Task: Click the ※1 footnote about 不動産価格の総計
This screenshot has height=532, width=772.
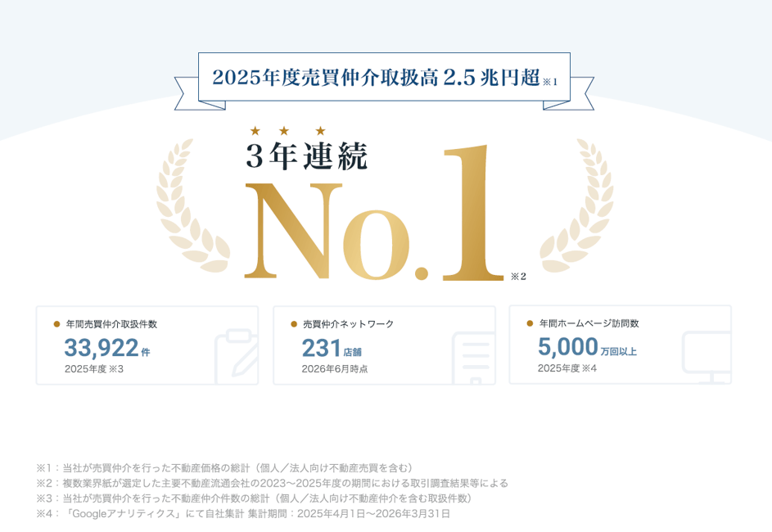Action: pos(224,467)
